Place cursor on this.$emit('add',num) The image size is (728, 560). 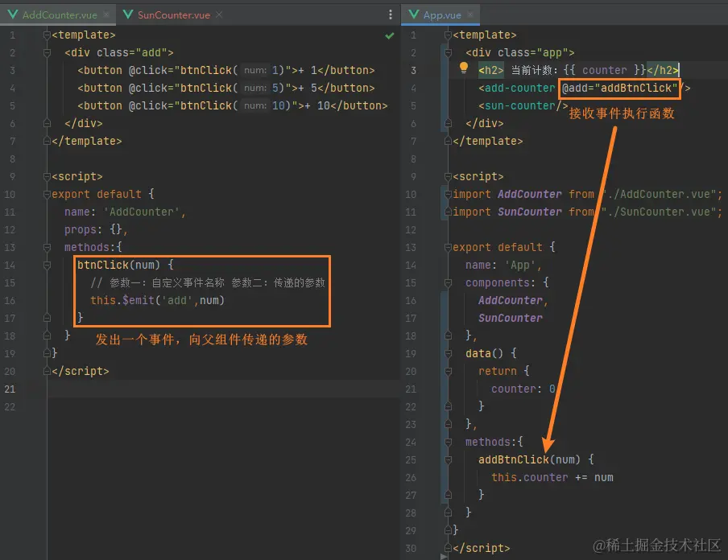coord(157,301)
